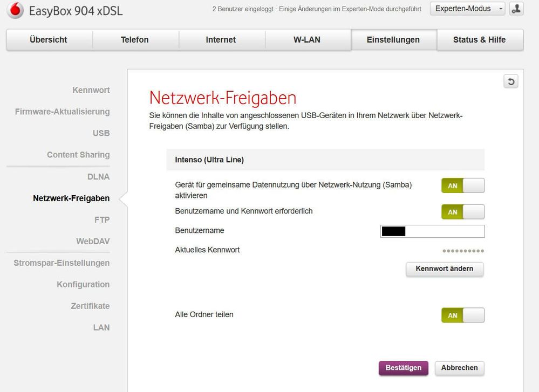Click the revert arrow icon above Netzwerk-Freigaben
Image resolution: width=539 pixels, height=392 pixels.
pos(510,80)
